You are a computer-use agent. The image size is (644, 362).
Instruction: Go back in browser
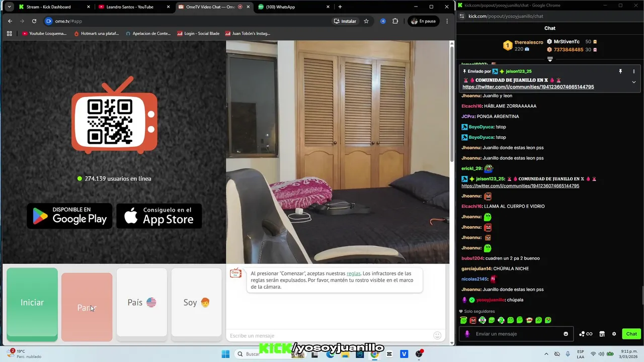pos(10,21)
